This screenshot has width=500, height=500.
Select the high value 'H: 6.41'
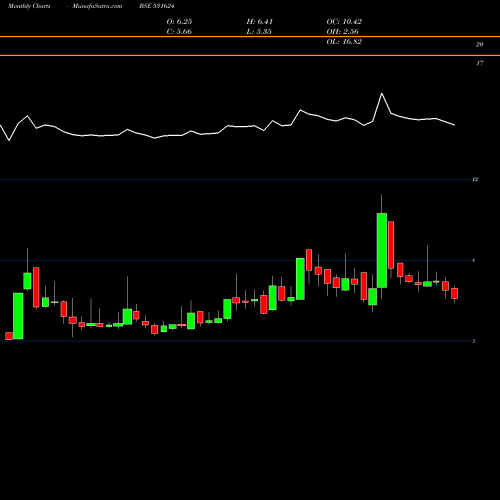tap(260, 22)
